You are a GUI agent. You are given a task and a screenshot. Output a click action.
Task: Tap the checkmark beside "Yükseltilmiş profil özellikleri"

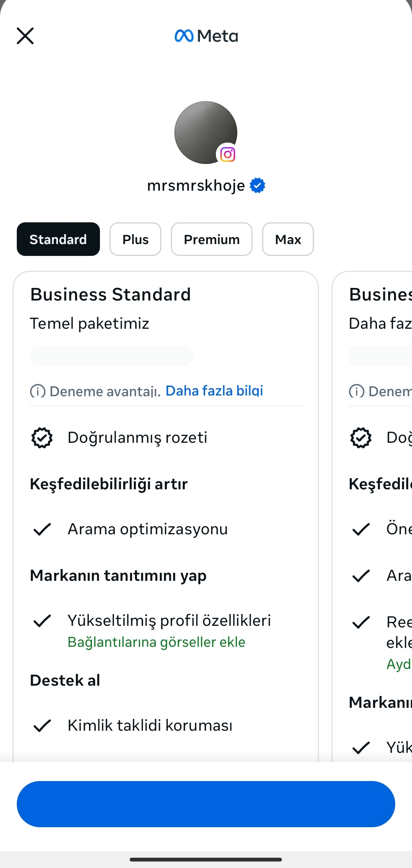(42, 620)
